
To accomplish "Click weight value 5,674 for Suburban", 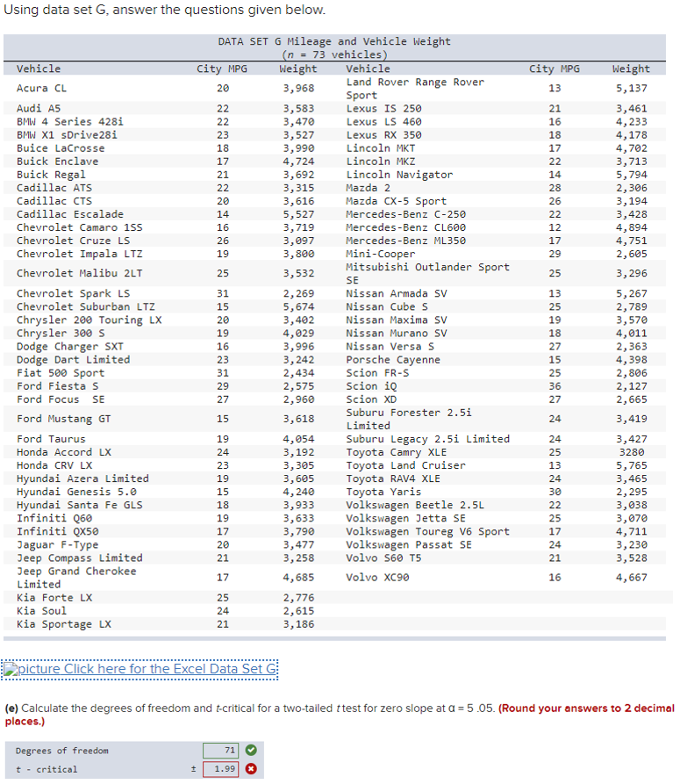I will coord(299,307).
